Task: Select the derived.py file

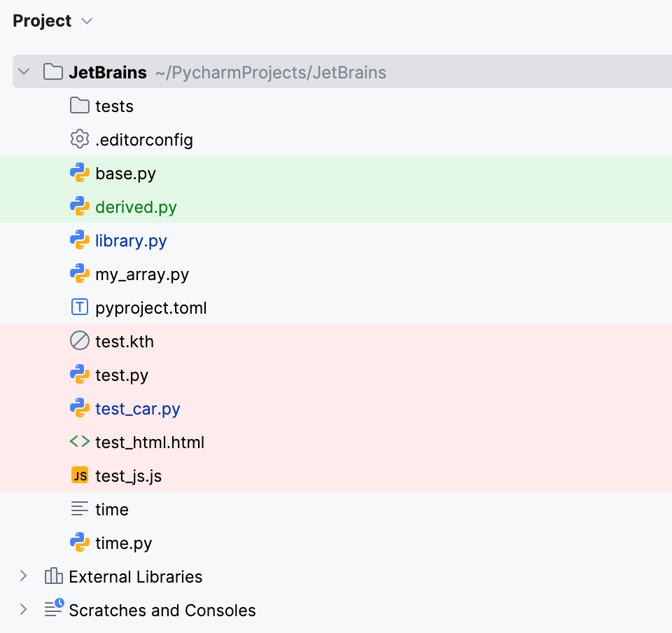Action: tap(136, 207)
